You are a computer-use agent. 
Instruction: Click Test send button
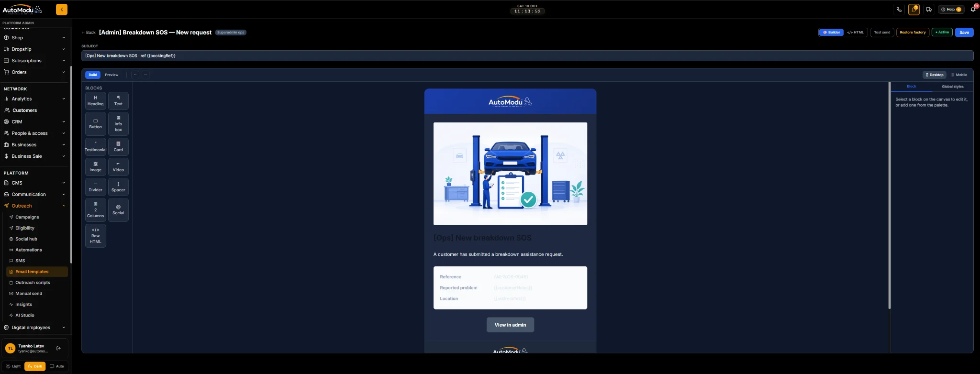882,33
